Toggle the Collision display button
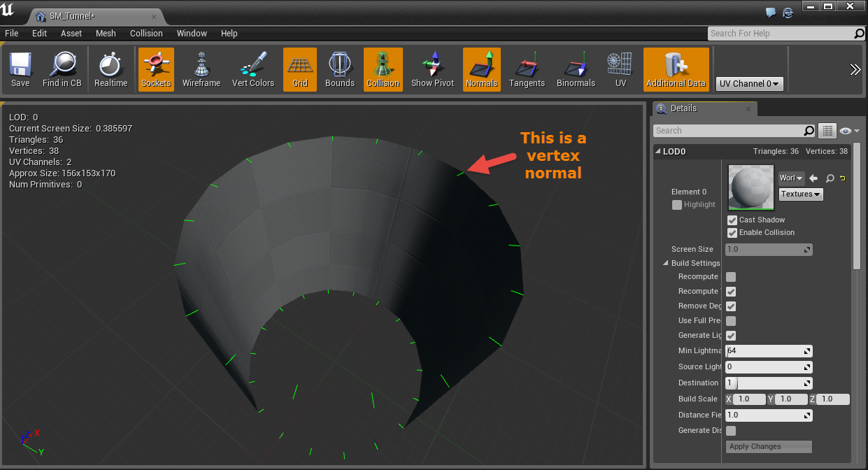The width and height of the screenshot is (868, 470). (x=383, y=70)
